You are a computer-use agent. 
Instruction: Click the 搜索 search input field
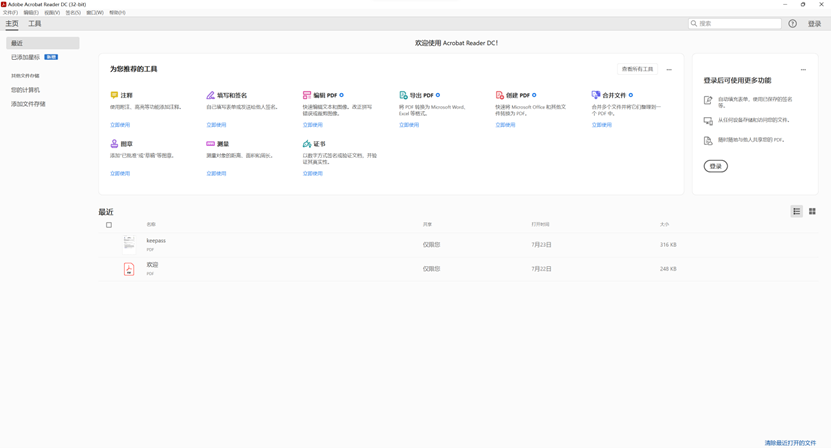coord(738,23)
